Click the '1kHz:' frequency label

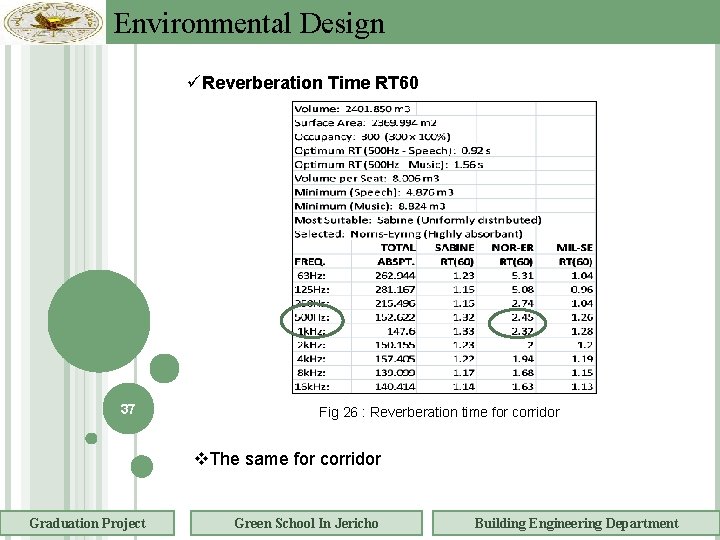[x=312, y=331]
